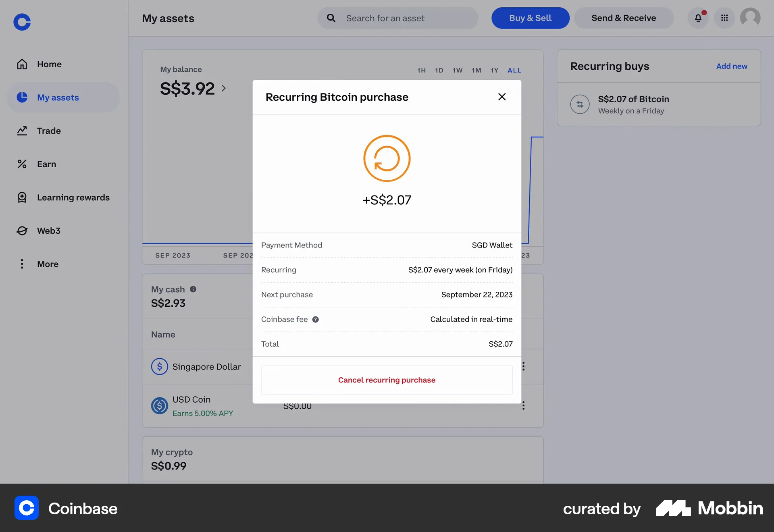This screenshot has width=774, height=532.
Task: Open the profile avatar menu
Action: (x=750, y=18)
